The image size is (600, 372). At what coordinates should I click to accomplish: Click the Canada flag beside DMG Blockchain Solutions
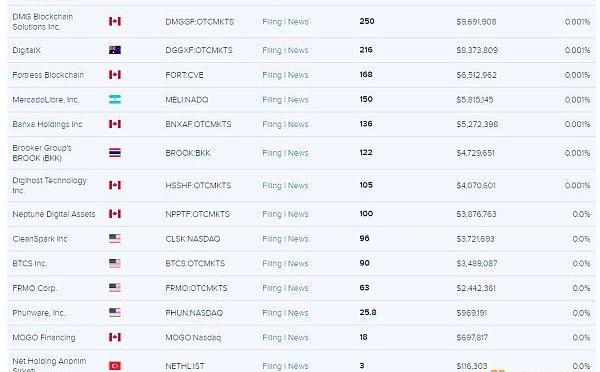point(115,21)
